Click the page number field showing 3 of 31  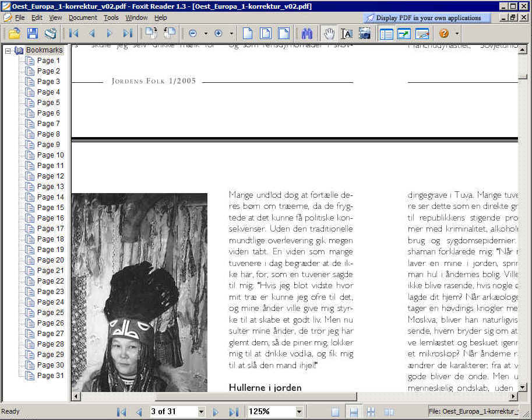[x=174, y=411]
